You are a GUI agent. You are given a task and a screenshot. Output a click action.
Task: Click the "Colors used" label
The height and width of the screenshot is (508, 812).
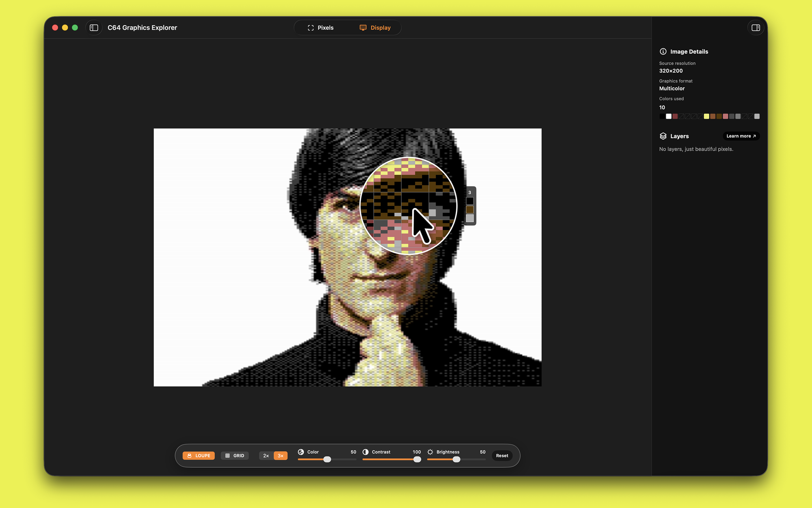click(x=672, y=99)
